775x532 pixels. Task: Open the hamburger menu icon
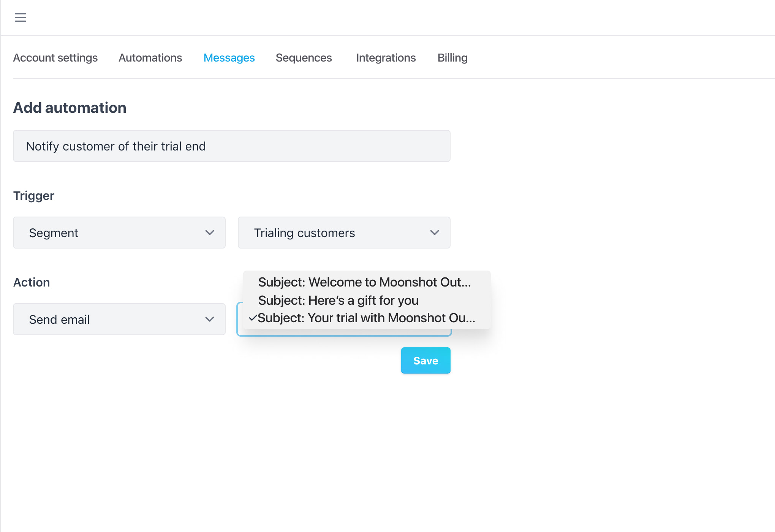pyautogui.click(x=21, y=17)
